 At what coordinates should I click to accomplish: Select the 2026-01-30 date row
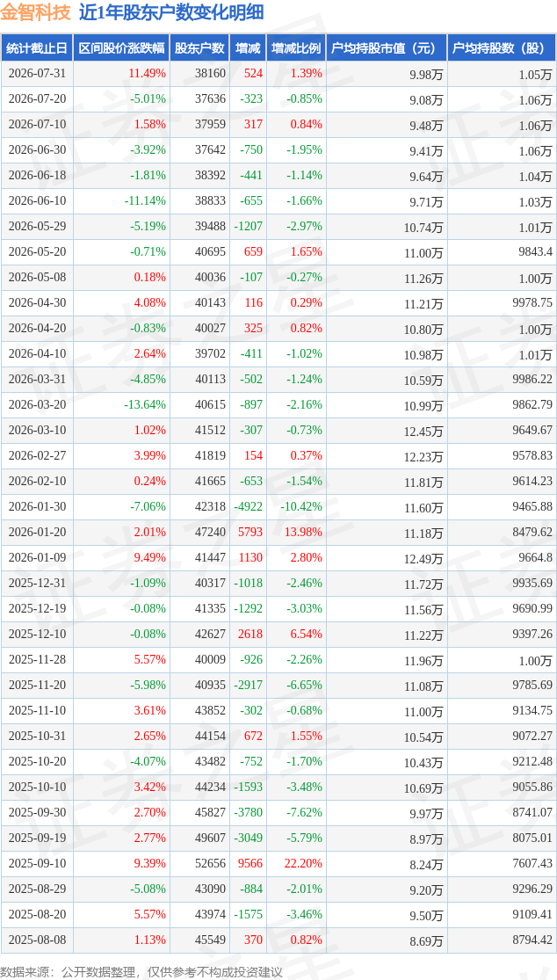point(278,507)
